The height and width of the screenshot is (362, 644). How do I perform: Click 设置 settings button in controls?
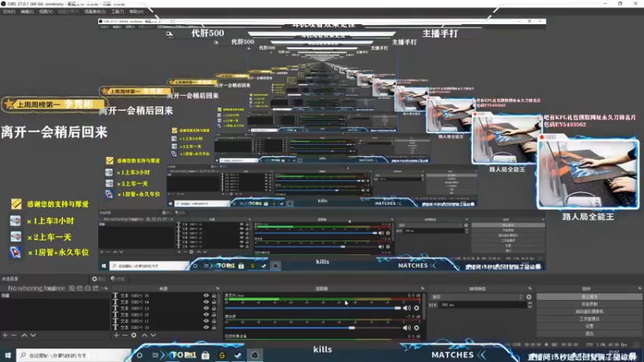[589, 327]
